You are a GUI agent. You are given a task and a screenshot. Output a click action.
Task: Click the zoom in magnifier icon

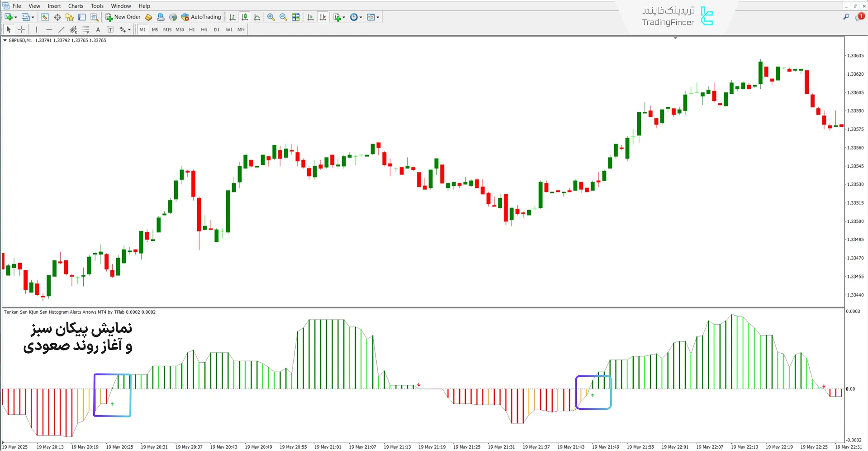(271, 17)
